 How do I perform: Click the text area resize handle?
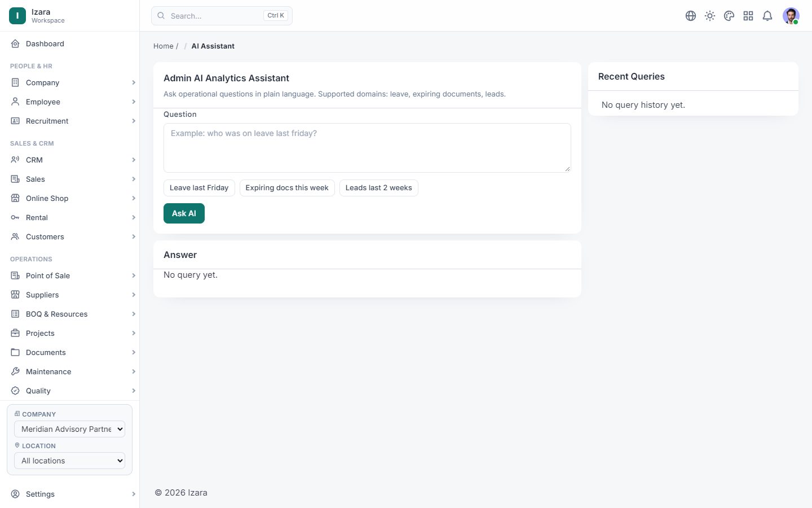pyautogui.click(x=567, y=169)
